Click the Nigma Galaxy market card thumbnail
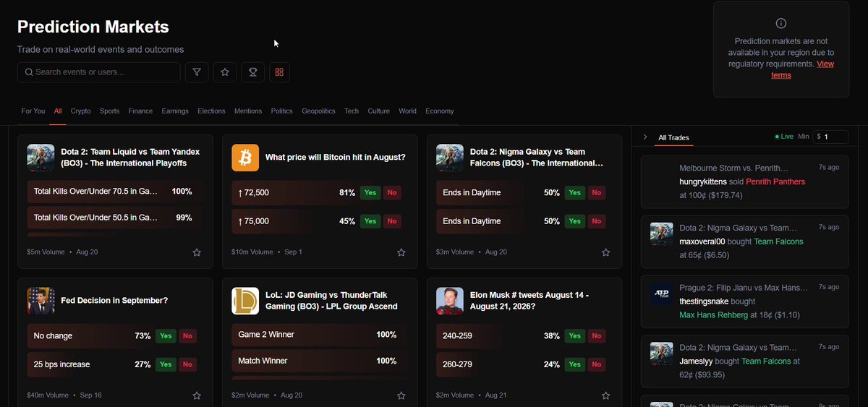 pyautogui.click(x=450, y=158)
